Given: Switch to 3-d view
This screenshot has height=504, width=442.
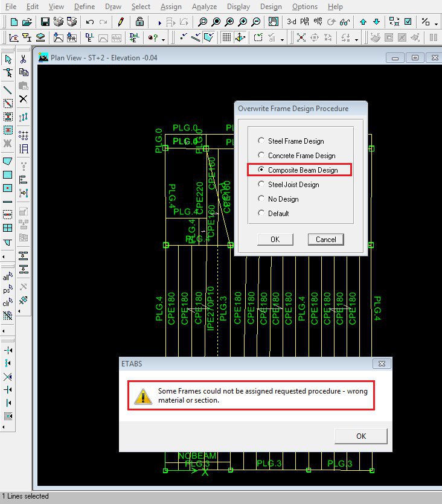Looking at the screenshot, I should [x=291, y=22].
